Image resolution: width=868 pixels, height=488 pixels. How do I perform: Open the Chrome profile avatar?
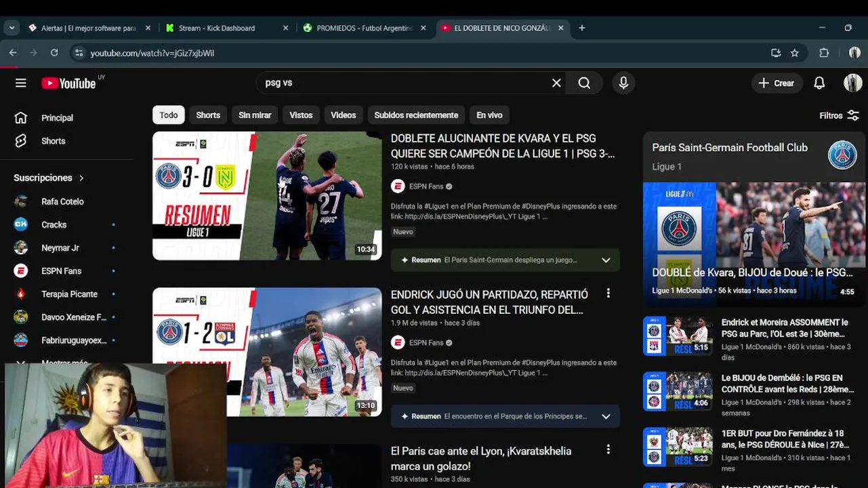tap(854, 52)
